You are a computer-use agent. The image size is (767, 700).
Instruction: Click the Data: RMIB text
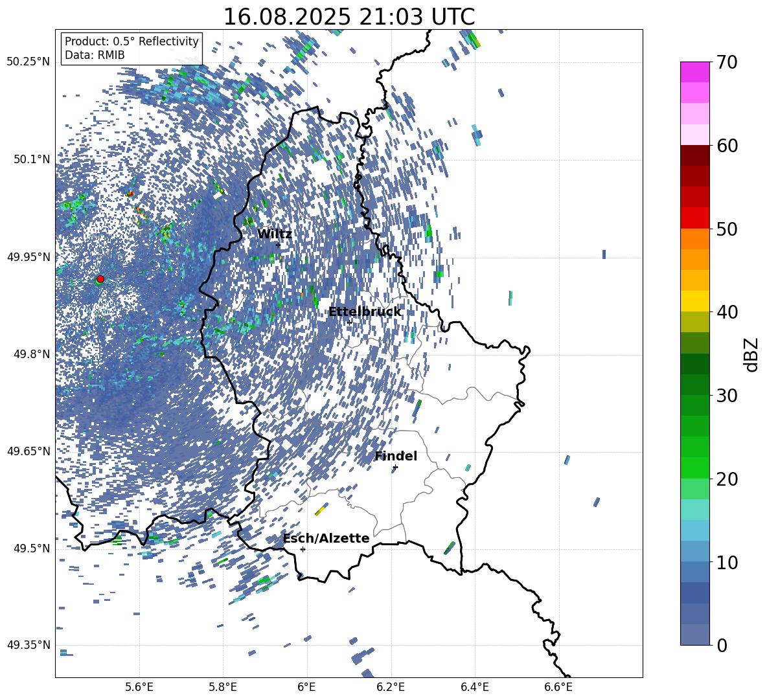pyautogui.click(x=95, y=55)
